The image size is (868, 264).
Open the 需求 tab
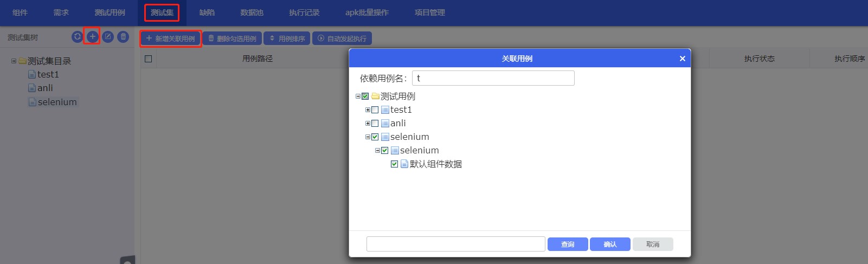(61, 12)
